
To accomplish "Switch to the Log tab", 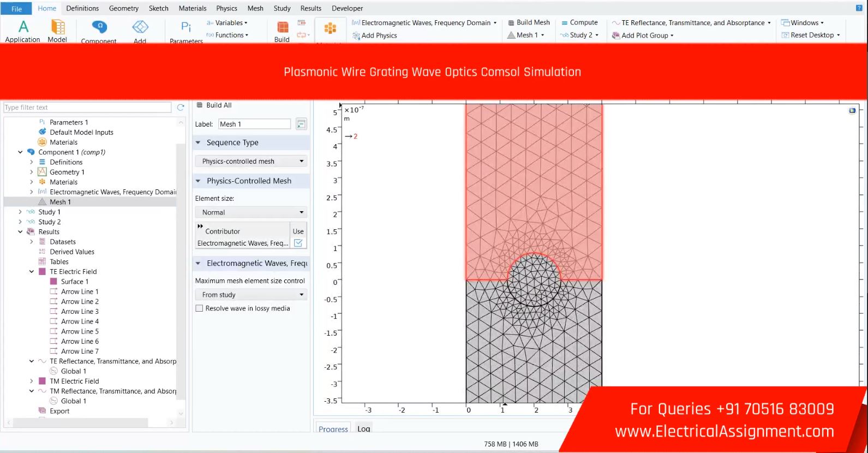I will (x=363, y=429).
